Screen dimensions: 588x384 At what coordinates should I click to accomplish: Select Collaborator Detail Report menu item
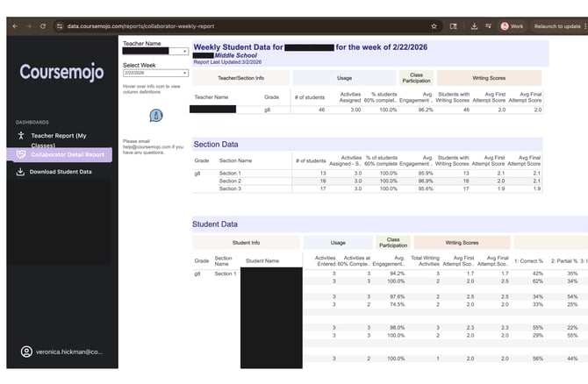pyautogui.click(x=60, y=154)
